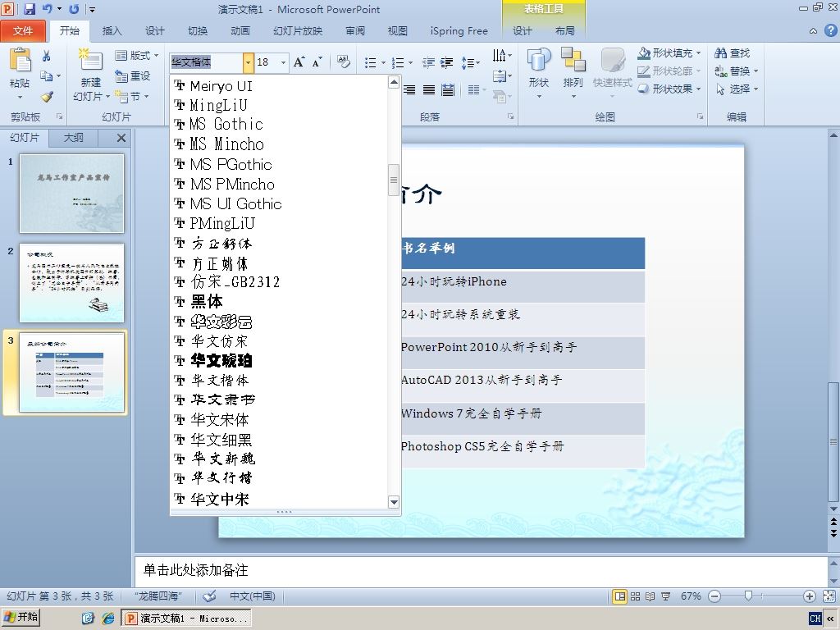Switch to the Transitions (切换) tab
The width and height of the screenshot is (840, 630).
(198, 31)
